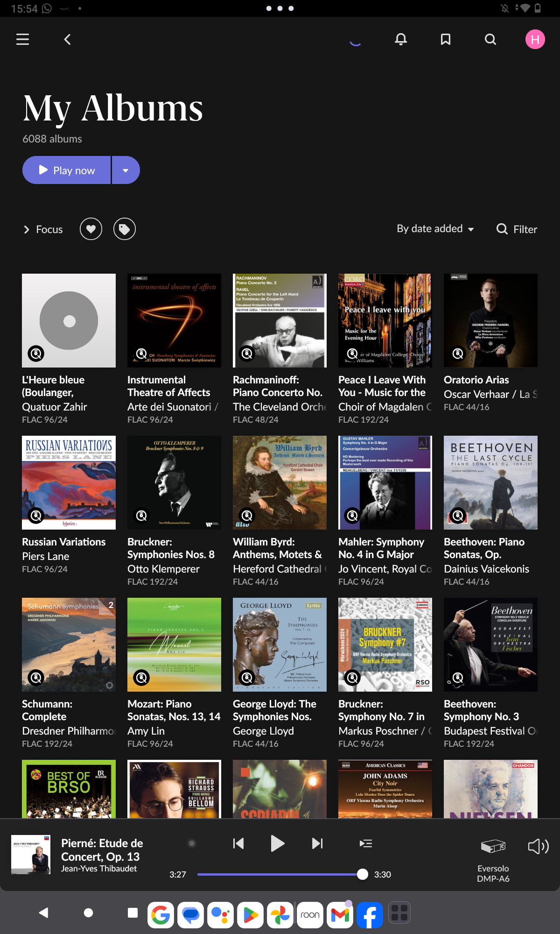Open now playing album thumbnail
560x934 pixels.
[31, 855]
